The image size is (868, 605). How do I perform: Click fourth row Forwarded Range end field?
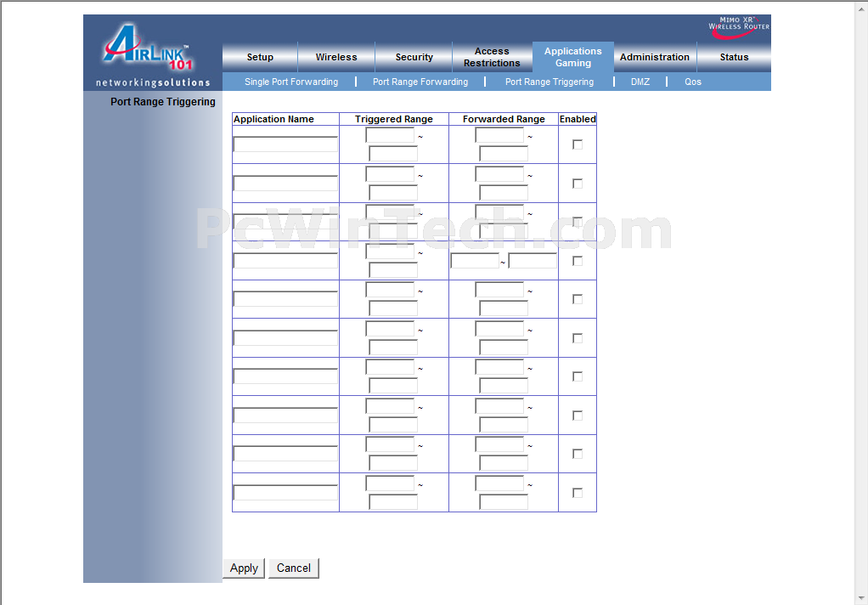click(533, 261)
